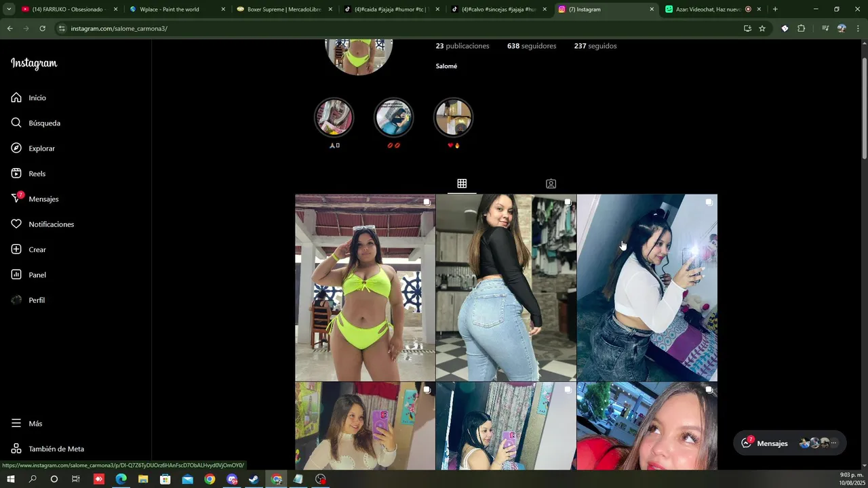Open second story highlight with lips emoji

[393, 117]
